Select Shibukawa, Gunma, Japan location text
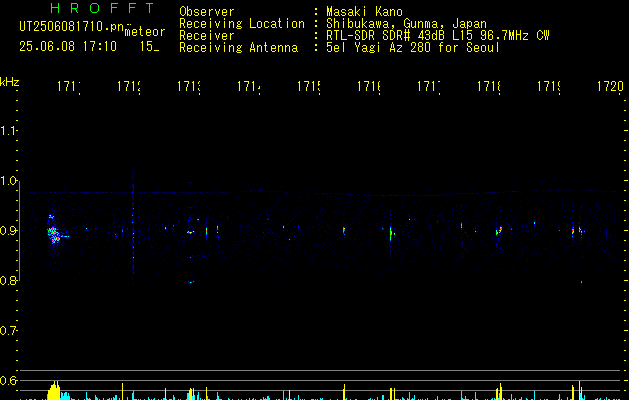This screenshot has width=629, height=400. (x=406, y=24)
